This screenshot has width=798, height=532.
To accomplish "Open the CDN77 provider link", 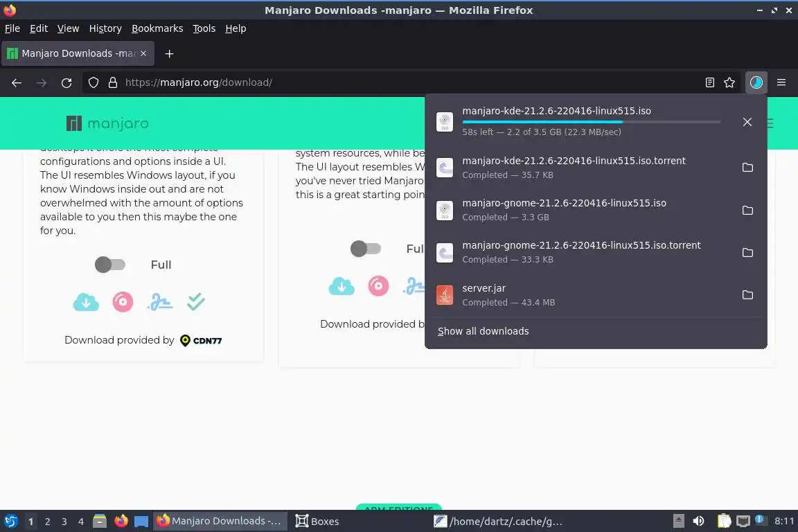I will tap(201, 341).
